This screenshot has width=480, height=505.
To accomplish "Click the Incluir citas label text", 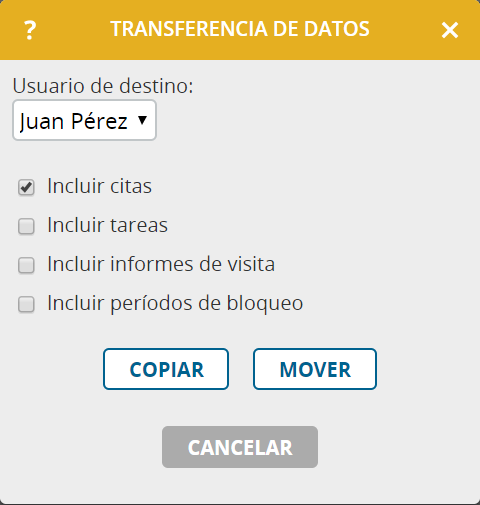I will [x=99, y=186].
